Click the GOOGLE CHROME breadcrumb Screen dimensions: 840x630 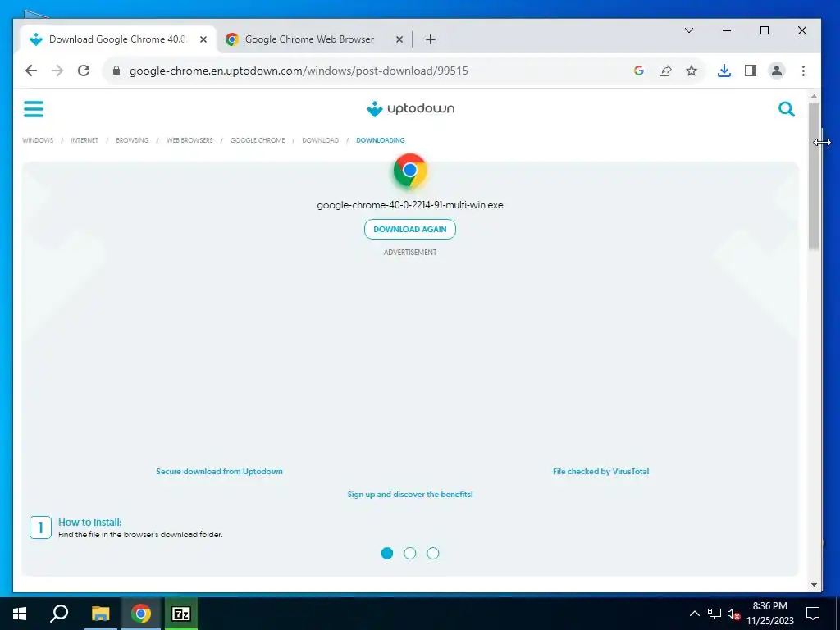[258, 140]
